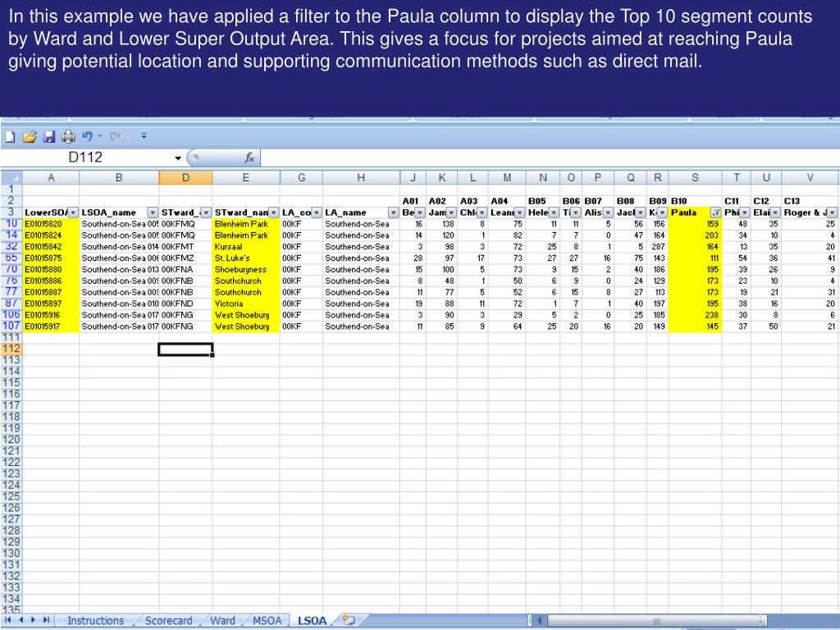Open the LSOA_name filter dropdown
The height and width of the screenshot is (630, 840).
click(153, 212)
